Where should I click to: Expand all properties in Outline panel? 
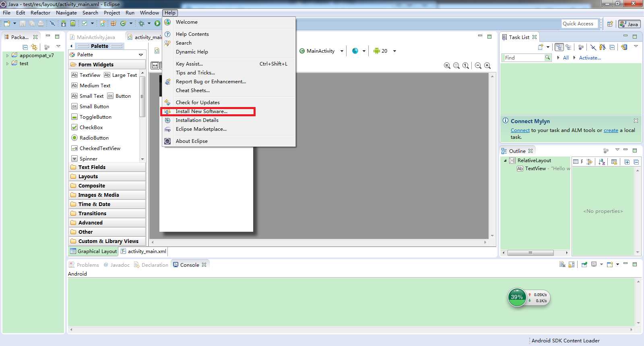tap(627, 162)
